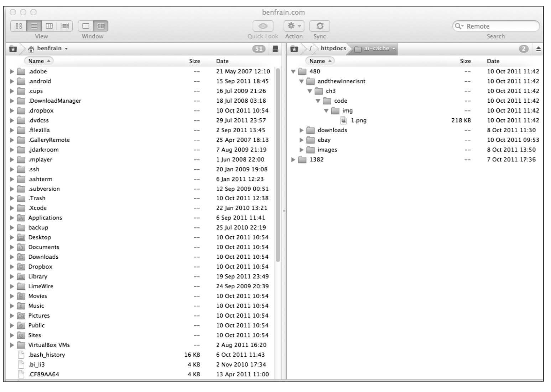Open favorites in the local pane
This screenshot has width=551, height=392.
click(x=13, y=49)
